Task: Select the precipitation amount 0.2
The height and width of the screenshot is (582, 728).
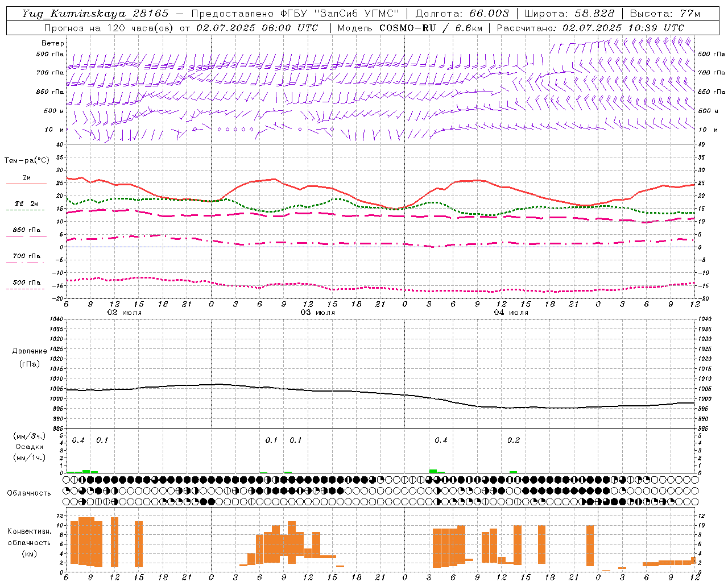Action: point(514,440)
